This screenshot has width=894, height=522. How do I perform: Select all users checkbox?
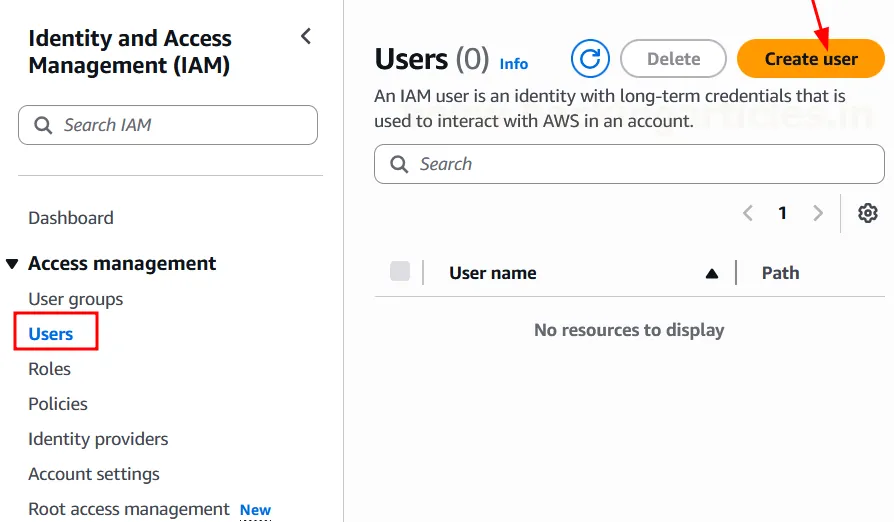(x=400, y=271)
